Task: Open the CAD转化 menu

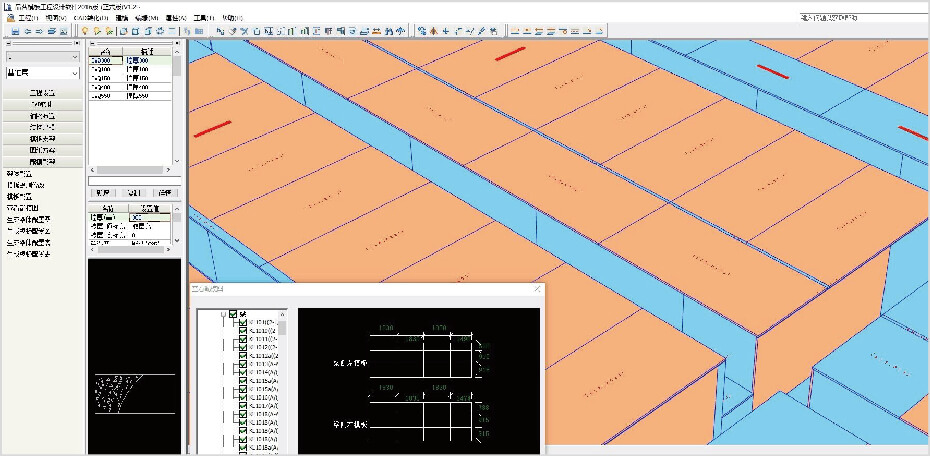Action: 91,18
